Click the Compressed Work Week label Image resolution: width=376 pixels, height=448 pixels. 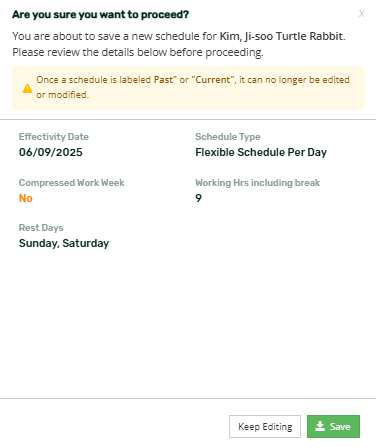[72, 183]
